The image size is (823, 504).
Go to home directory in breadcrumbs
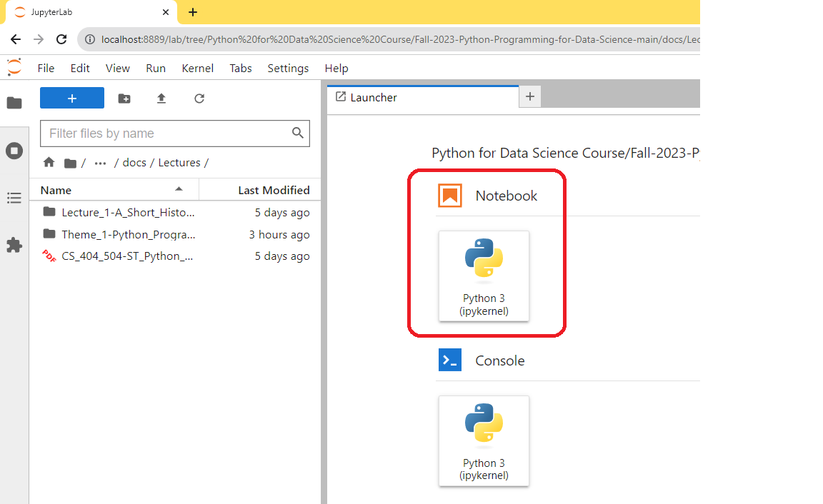coord(49,163)
